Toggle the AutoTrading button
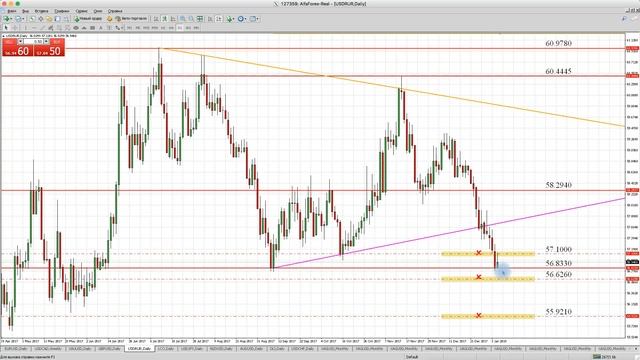Image resolution: width=640 pixels, height=360 pixels. pos(131,19)
